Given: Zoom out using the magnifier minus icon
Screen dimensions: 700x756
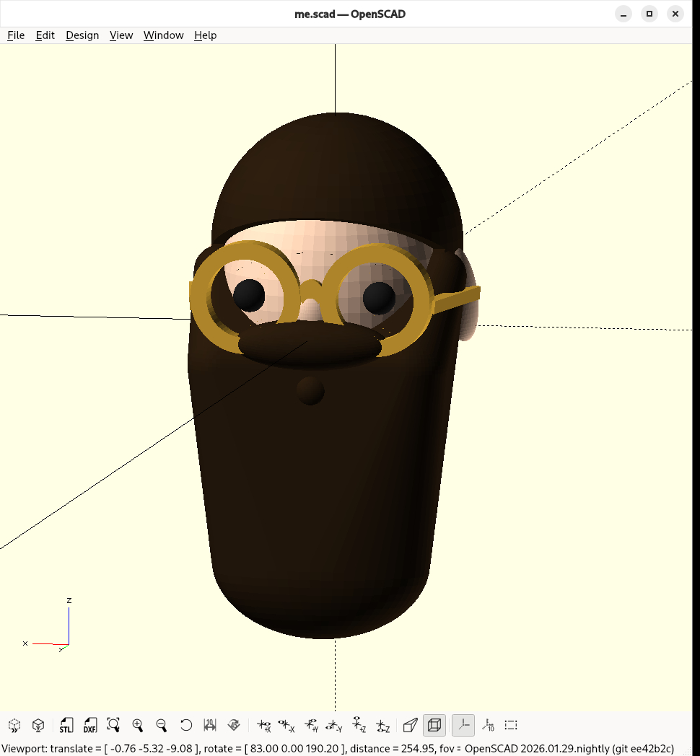Looking at the screenshot, I should pos(162,725).
